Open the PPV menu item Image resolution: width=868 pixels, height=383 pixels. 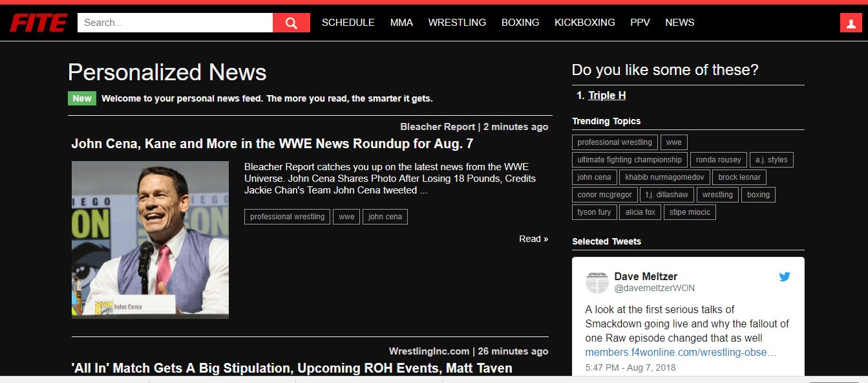pos(640,23)
